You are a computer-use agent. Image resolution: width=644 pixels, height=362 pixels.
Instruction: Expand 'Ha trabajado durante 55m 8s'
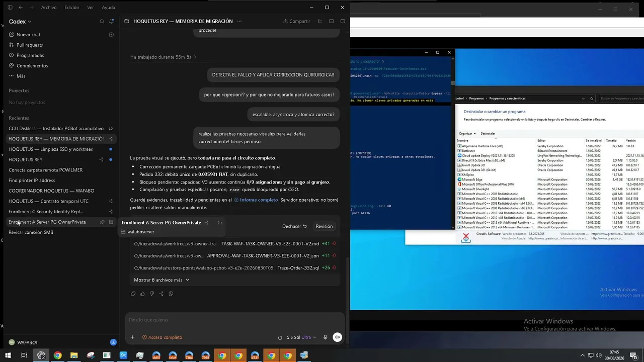pyautogui.click(x=163, y=57)
